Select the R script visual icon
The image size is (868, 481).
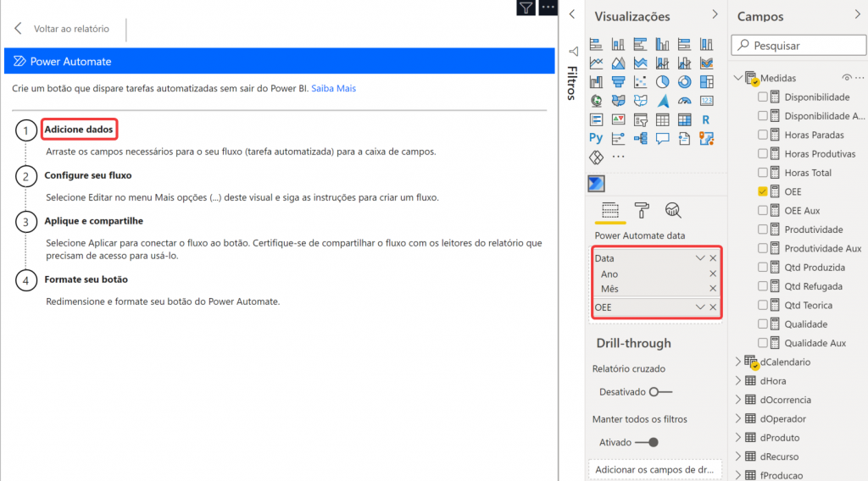pyautogui.click(x=705, y=119)
